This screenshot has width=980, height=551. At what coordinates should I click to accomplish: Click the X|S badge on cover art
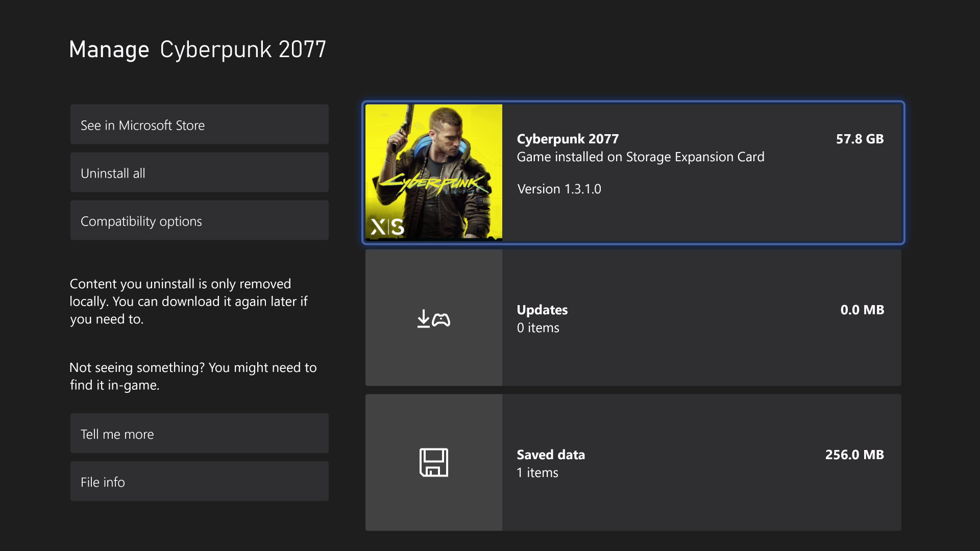pyautogui.click(x=387, y=227)
